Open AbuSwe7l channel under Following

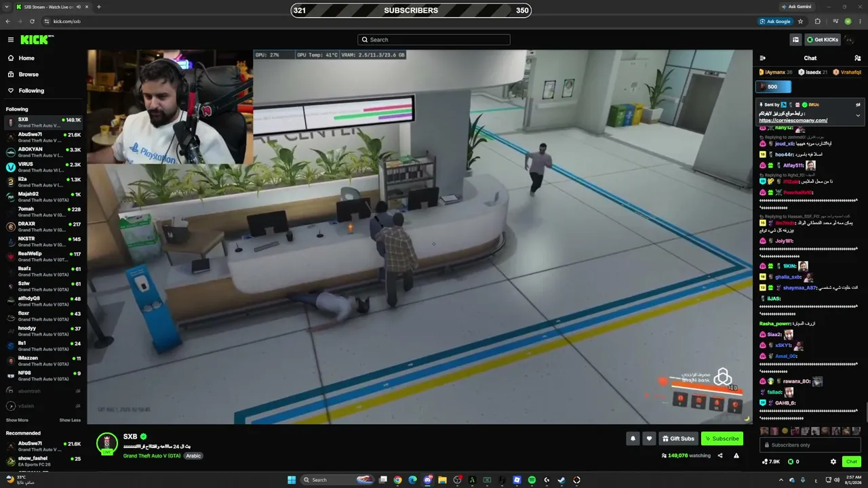tap(43, 138)
